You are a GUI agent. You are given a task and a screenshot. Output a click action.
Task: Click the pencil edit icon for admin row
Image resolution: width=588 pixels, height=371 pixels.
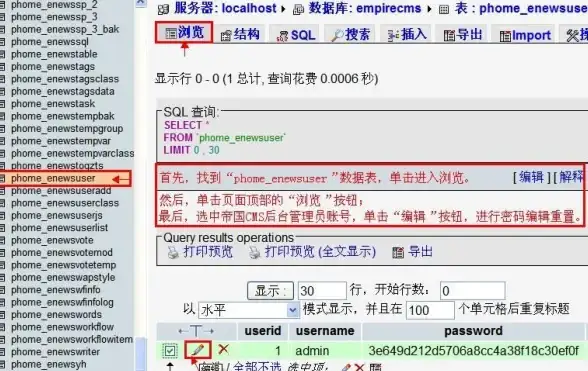point(198,350)
